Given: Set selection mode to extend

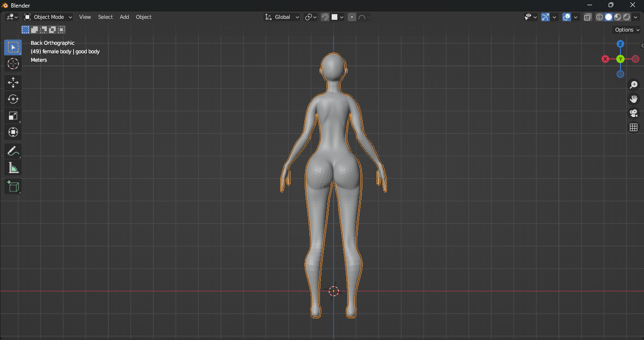Looking at the screenshot, I should coord(34,30).
